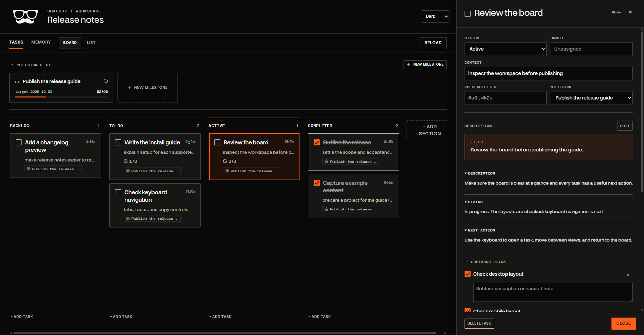Click the subtask description textarea
The image size is (644, 335).
click(553, 292)
